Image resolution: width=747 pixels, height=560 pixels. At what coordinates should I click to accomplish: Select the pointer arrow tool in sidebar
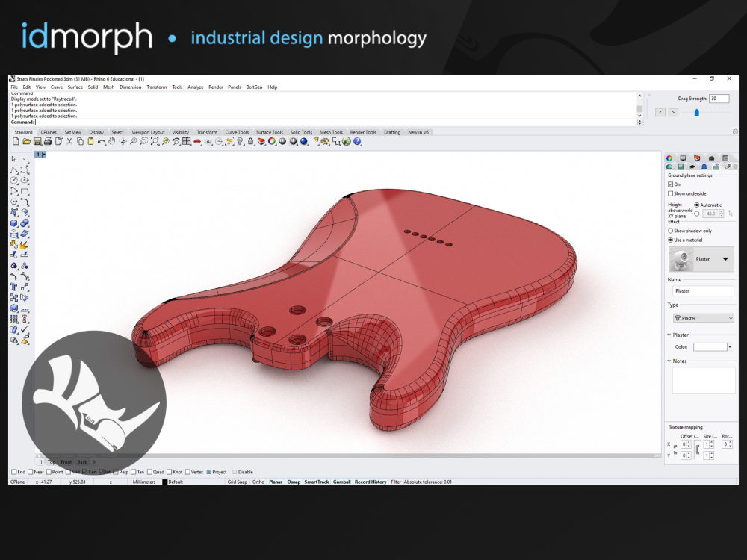click(x=13, y=159)
